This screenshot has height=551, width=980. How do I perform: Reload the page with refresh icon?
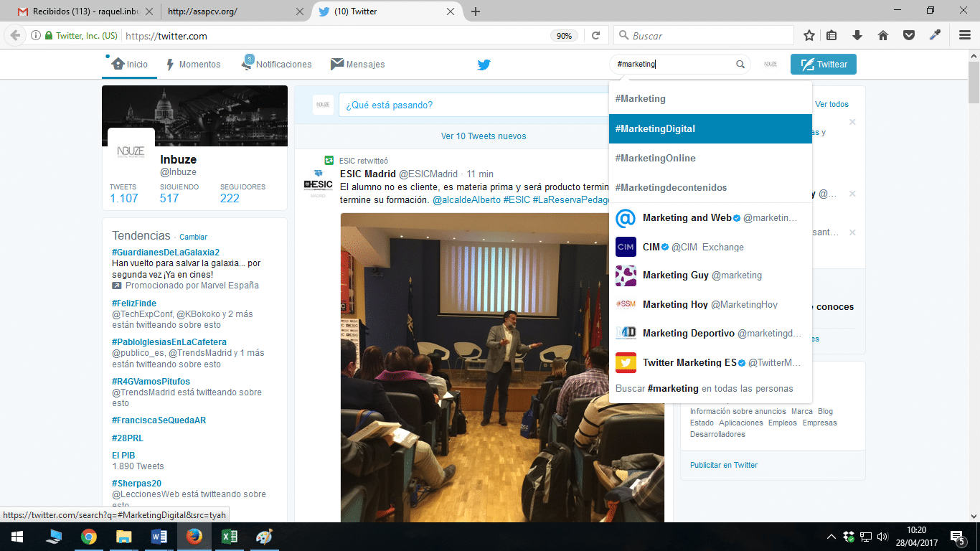[595, 35]
